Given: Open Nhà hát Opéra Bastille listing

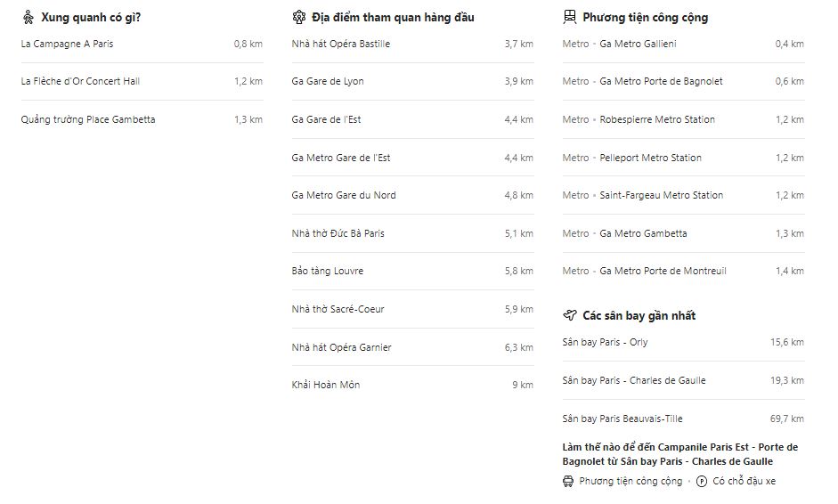Looking at the screenshot, I should (x=341, y=44).
